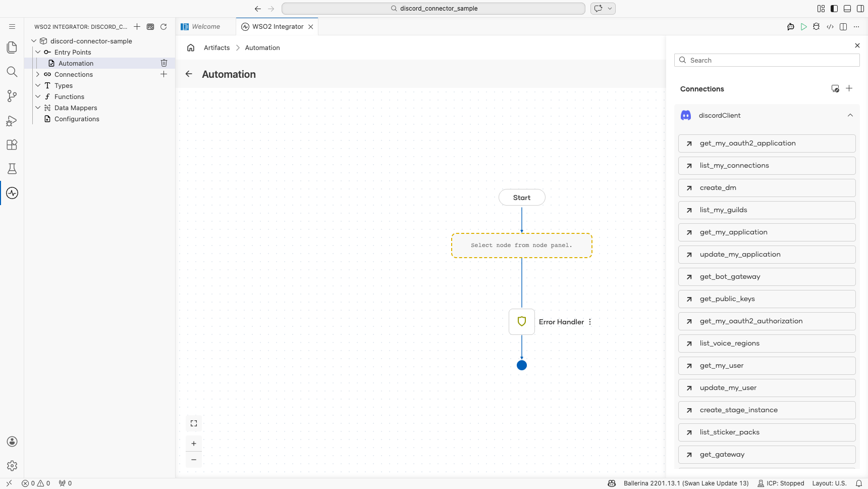This screenshot has width=868, height=489.
Task: Add a new connection in Connections panel
Action: pos(849,88)
